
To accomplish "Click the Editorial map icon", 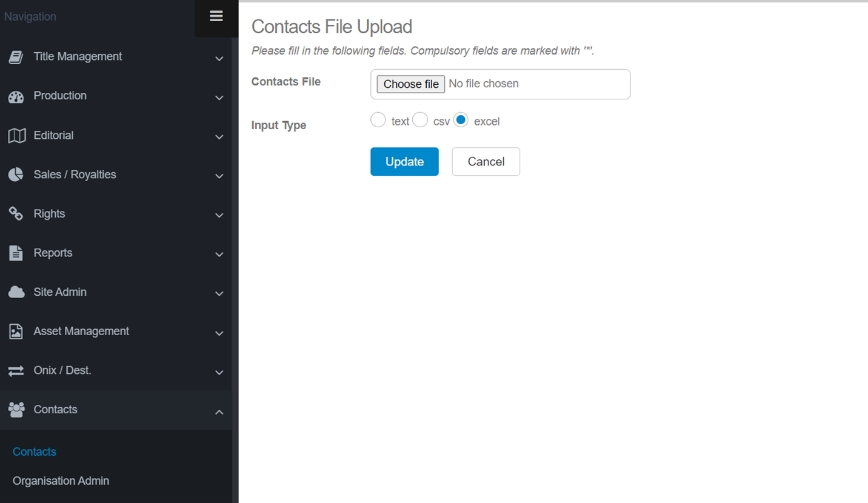I will (x=16, y=136).
